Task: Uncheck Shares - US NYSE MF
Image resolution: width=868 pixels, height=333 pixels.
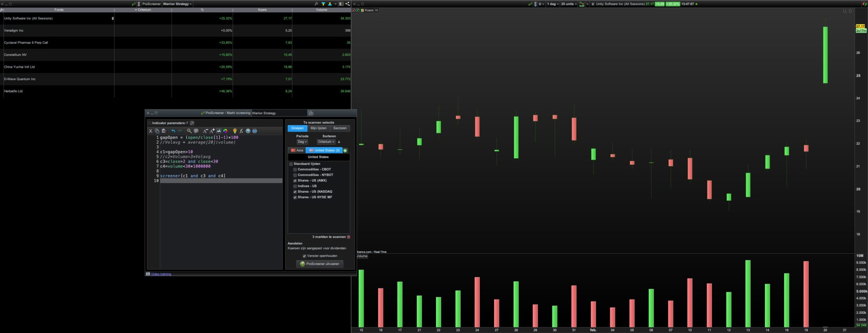Action: (295, 197)
